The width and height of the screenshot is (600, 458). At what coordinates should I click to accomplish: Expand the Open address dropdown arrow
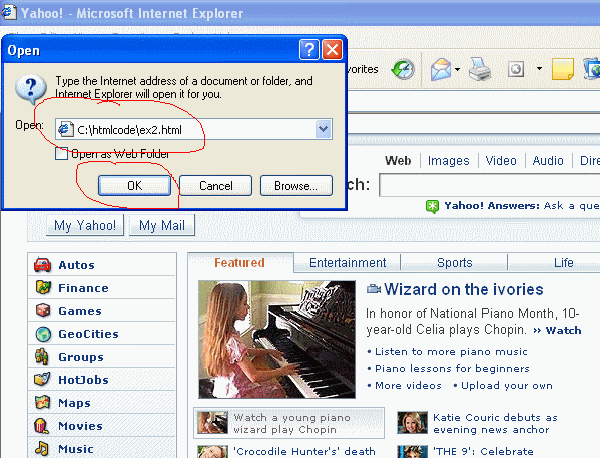point(323,129)
